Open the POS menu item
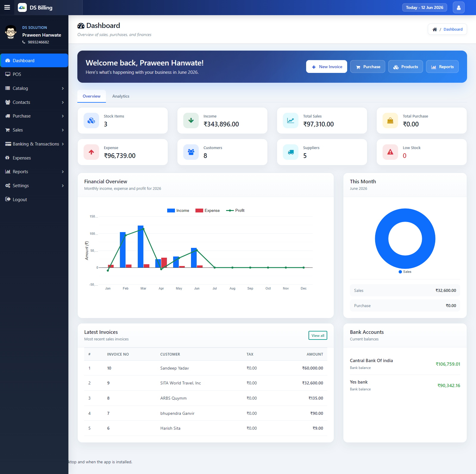Screen dimensions: 476x474 pyautogui.click(x=34, y=74)
